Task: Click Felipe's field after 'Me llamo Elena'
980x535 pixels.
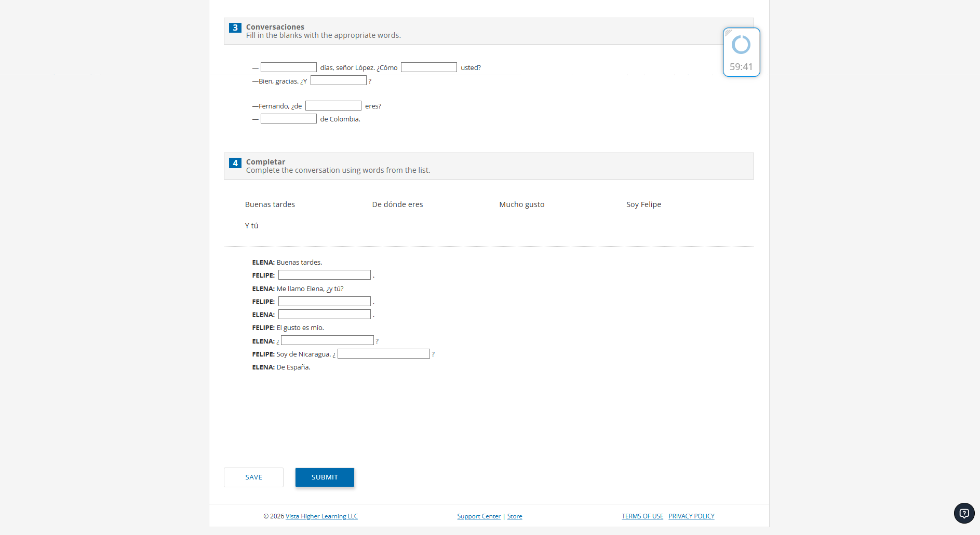Action: [325, 301]
